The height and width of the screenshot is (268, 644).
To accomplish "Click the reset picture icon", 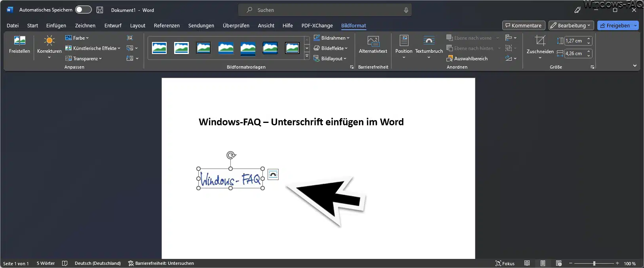I will click(x=130, y=58).
